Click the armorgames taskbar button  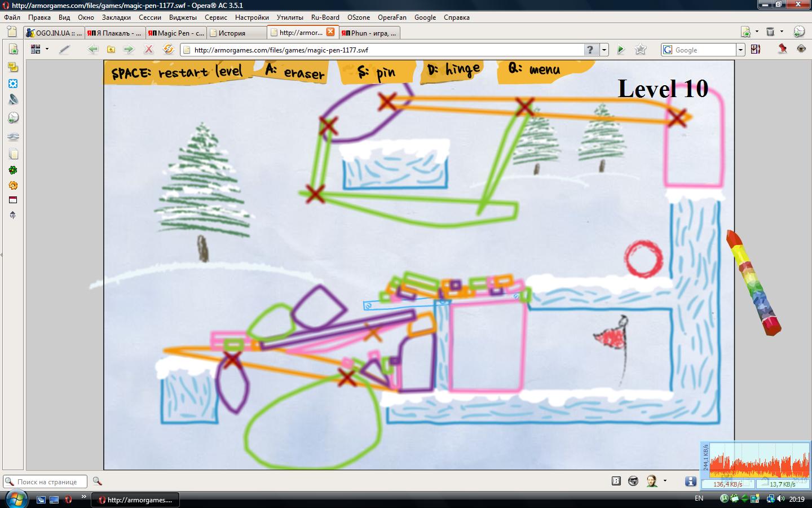(136, 500)
